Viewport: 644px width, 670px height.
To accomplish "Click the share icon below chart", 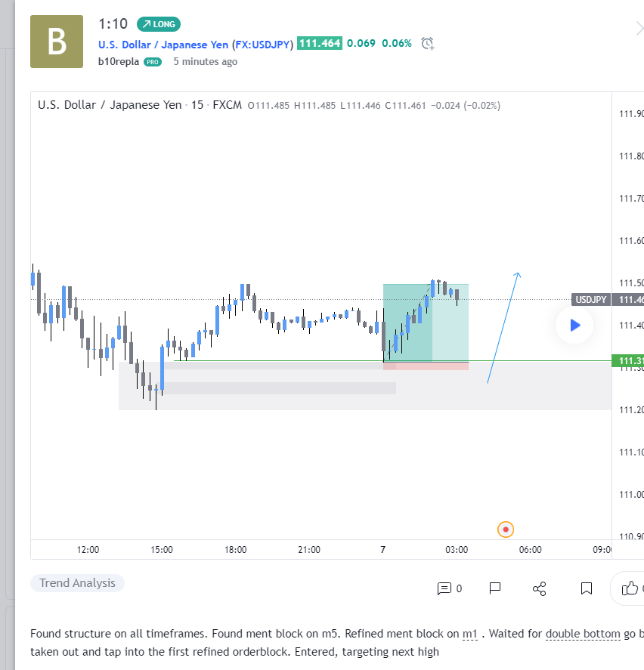I will pos(539,588).
